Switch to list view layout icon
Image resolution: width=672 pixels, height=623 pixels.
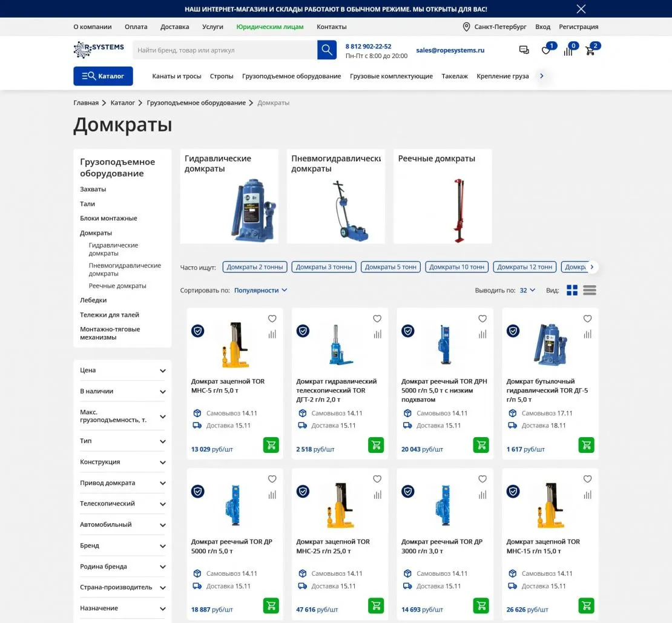590,291
